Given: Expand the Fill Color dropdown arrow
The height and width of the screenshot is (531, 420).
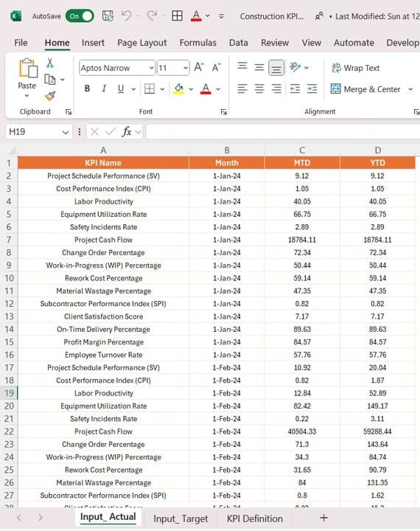Looking at the screenshot, I should point(192,89).
